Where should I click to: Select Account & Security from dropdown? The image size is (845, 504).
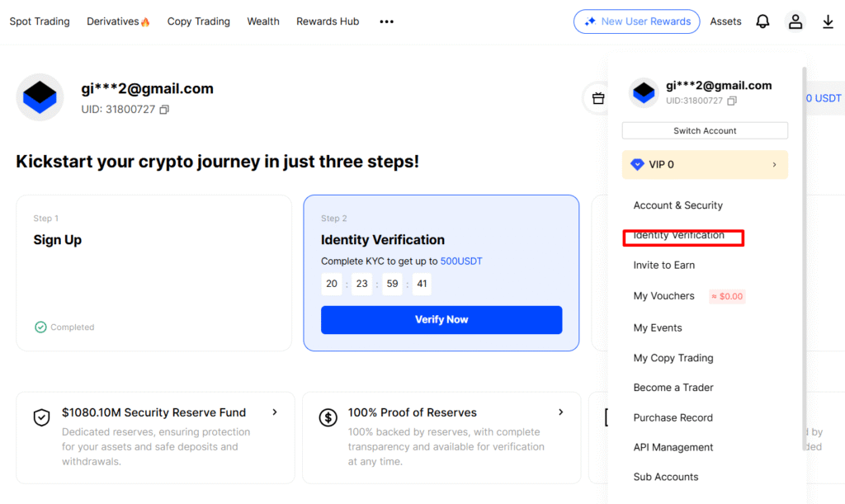click(677, 205)
